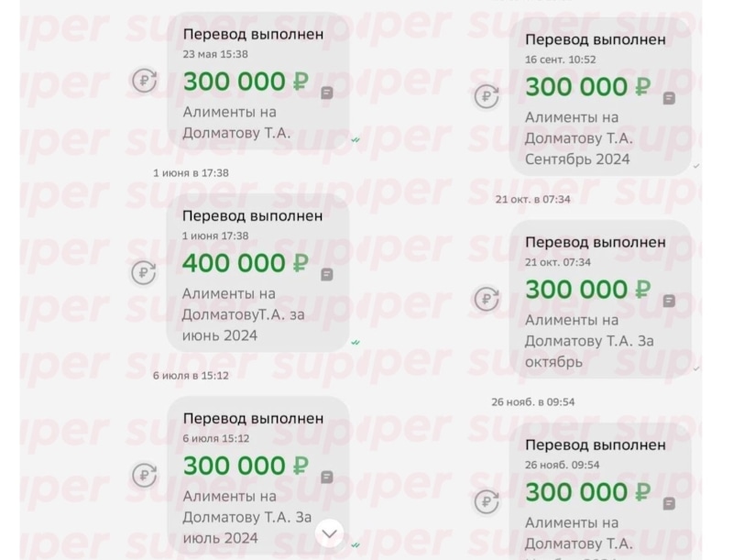This screenshot has width=733, height=560.
Task: Tap repeat-transfer icon beside 400 000 ₽ transfer
Action: tap(144, 272)
